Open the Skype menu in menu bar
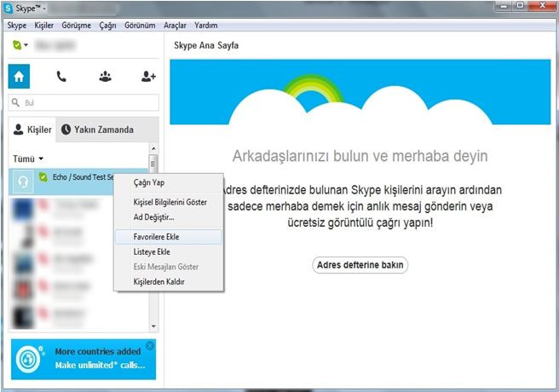The width and height of the screenshot is (559, 392). (x=17, y=26)
